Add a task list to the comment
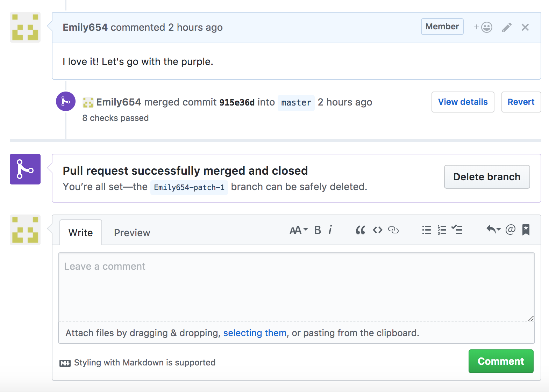 [457, 230]
